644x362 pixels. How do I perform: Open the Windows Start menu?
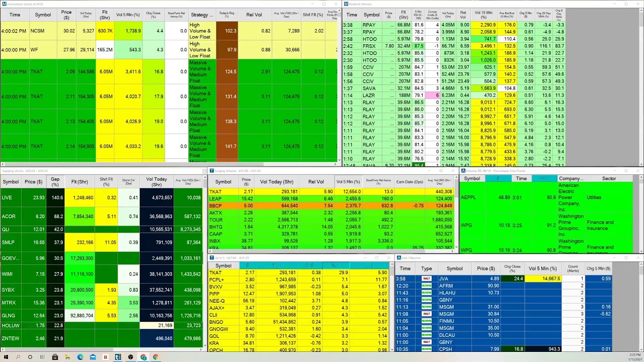[x=6, y=357]
